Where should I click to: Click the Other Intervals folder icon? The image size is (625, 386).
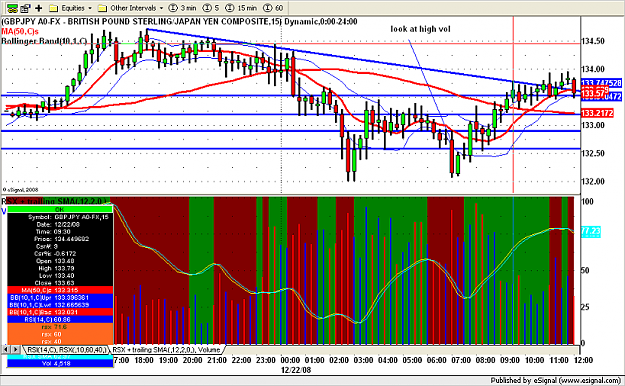click(x=102, y=8)
